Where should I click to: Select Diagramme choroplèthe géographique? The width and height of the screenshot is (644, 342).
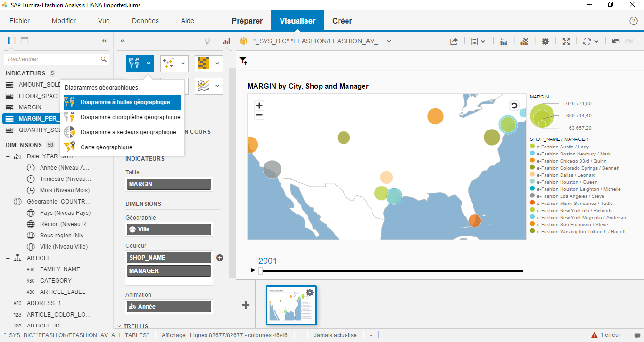(122, 117)
